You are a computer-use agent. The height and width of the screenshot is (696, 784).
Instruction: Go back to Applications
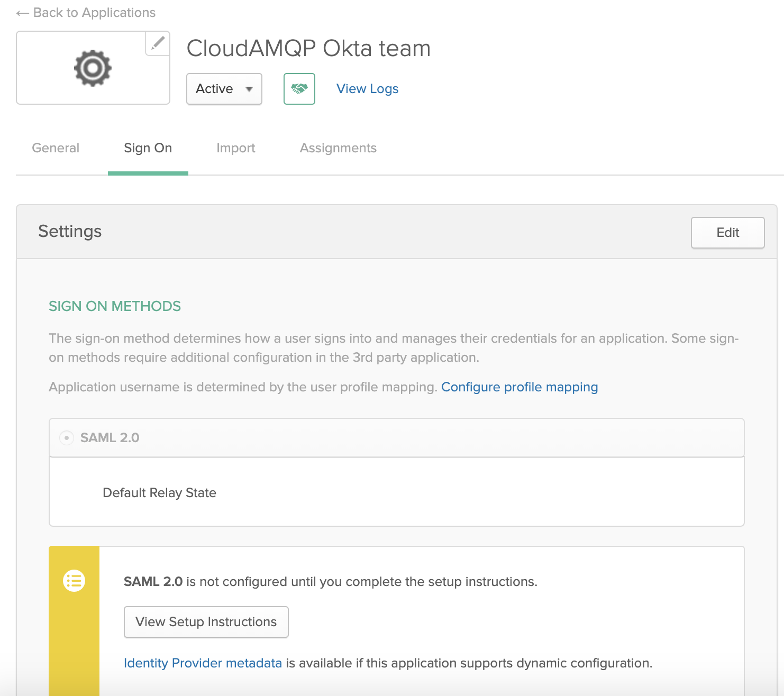pyautogui.click(x=86, y=13)
